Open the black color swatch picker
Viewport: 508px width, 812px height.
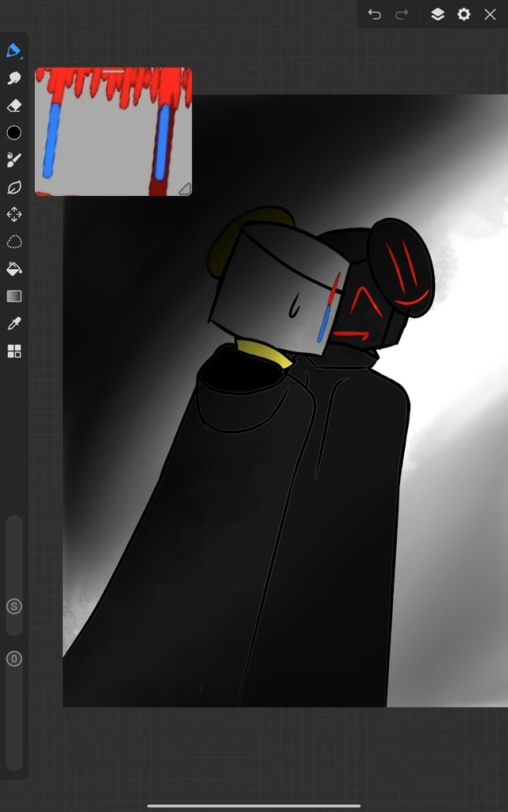(13, 132)
